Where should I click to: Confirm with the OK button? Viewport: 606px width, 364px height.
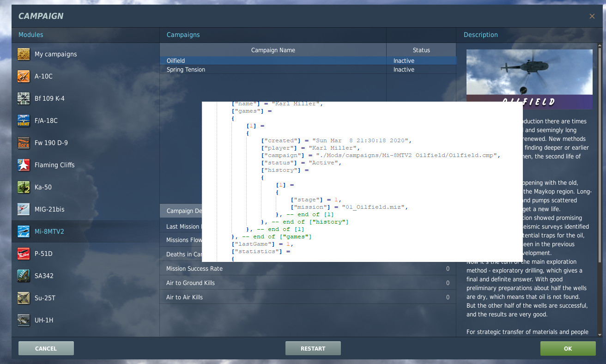pos(568,349)
